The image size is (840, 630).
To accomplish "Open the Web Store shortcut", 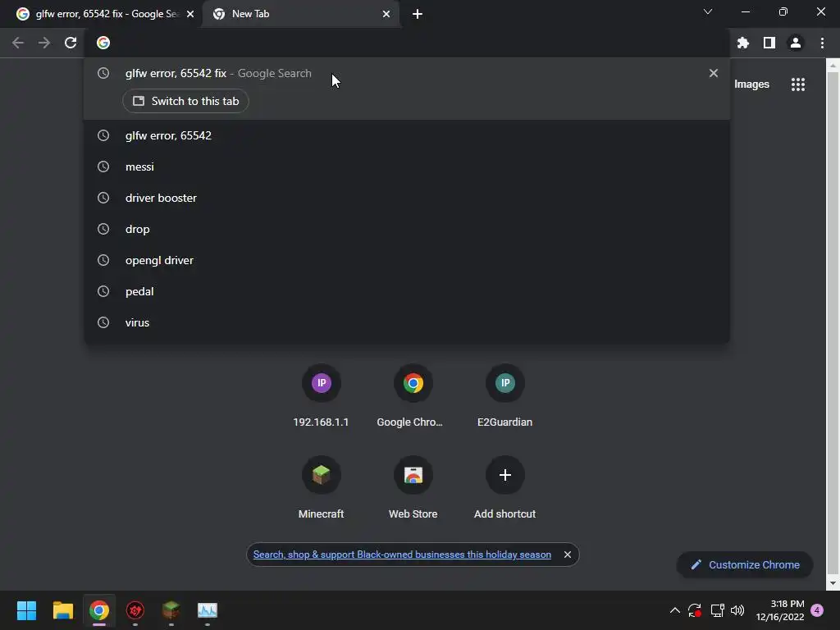I will click(413, 488).
